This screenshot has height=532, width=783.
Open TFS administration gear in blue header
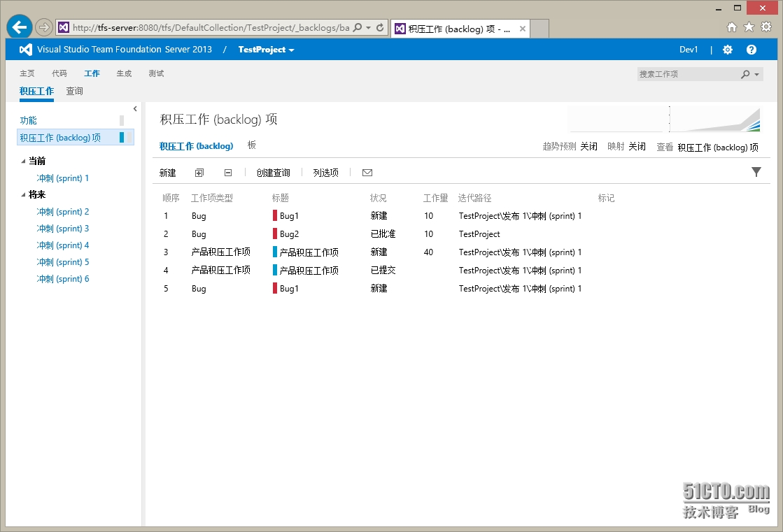(x=728, y=50)
